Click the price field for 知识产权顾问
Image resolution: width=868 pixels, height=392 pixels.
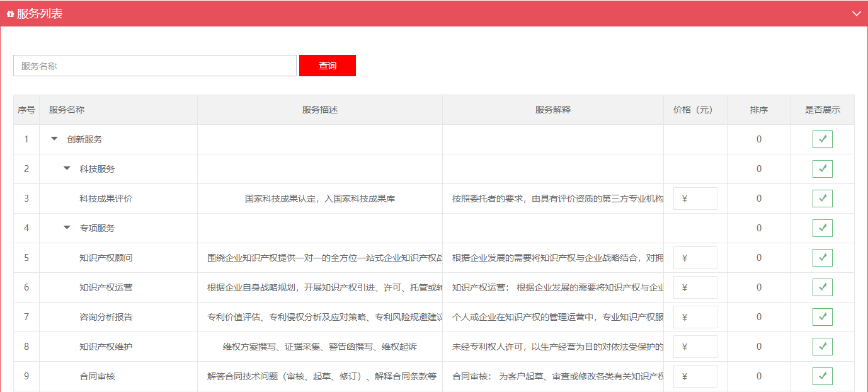[x=695, y=258]
